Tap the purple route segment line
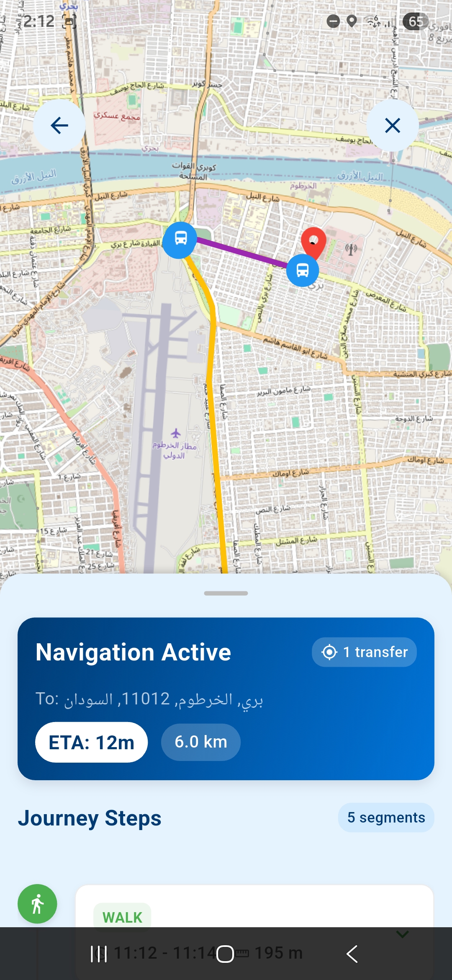Viewport: 452px width, 980px height. click(242, 252)
